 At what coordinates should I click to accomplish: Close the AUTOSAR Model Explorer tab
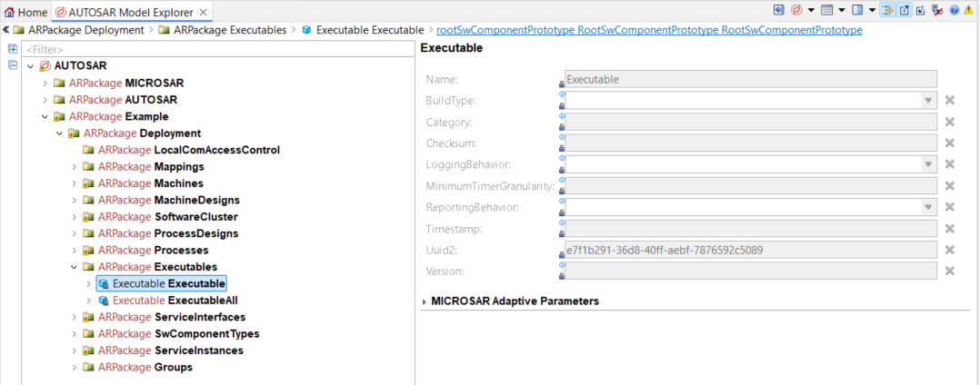pyautogui.click(x=204, y=12)
